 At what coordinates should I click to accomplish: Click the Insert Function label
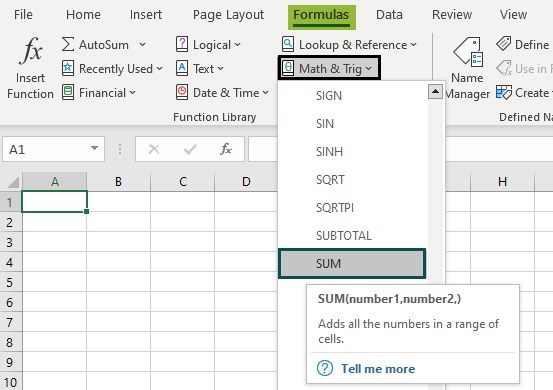coord(30,86)
